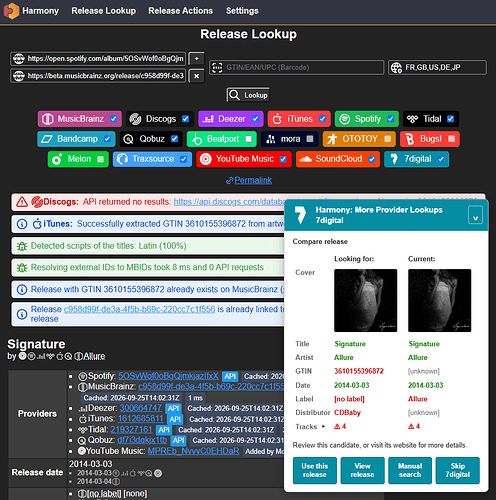496x500 pixels.
Task: Uncheck the iTunes provider checkbox
Action: [x=322, y=119]
